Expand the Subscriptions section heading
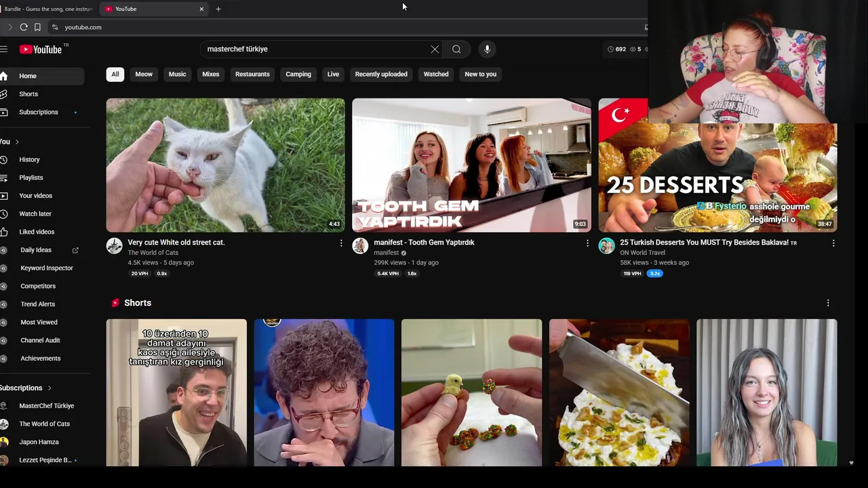The width and height of the screenshot is (868, 488). [x=26, y=388]
